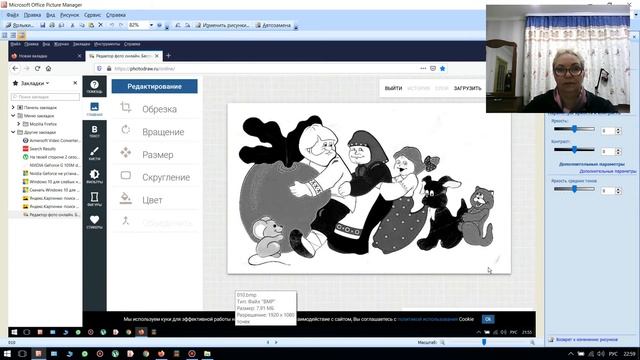The width and height of the screenshot is (640, 360).
Task: Click the Rotate right icon in toolbar
Action: pyautogui.click(x=187, y=25)
